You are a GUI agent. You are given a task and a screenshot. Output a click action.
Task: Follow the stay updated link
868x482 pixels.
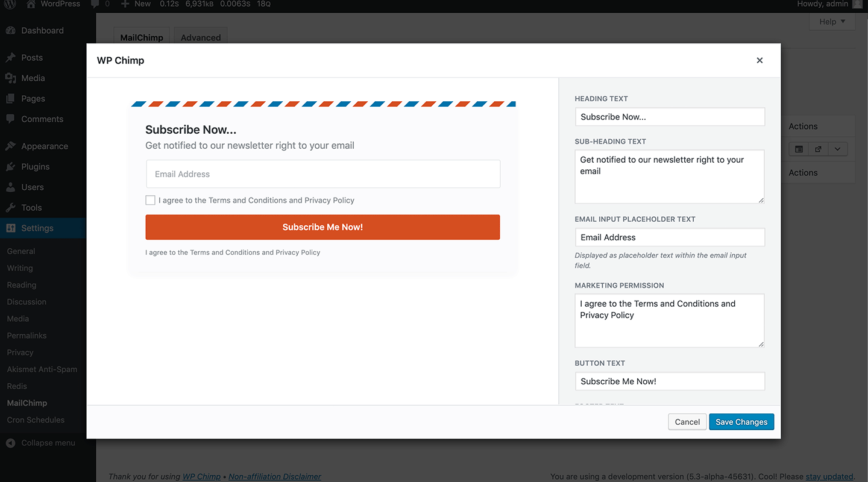click(x=829, y=477)
